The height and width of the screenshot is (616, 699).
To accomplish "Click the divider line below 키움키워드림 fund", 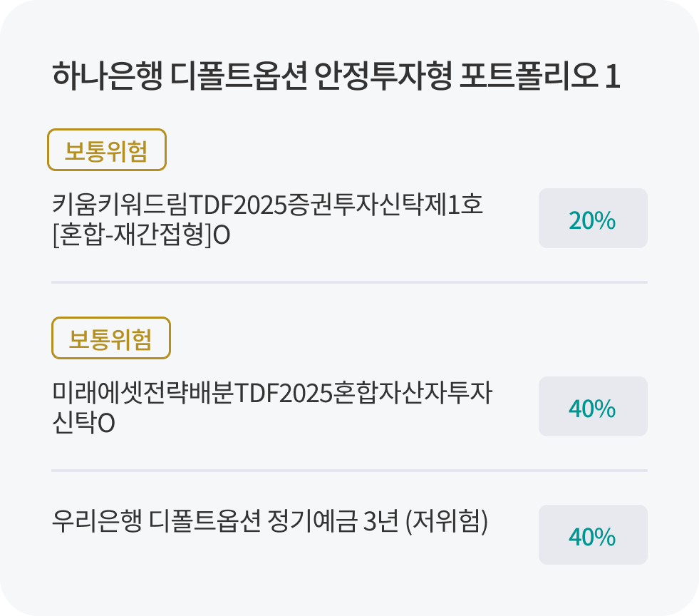I will click(349, 282).
